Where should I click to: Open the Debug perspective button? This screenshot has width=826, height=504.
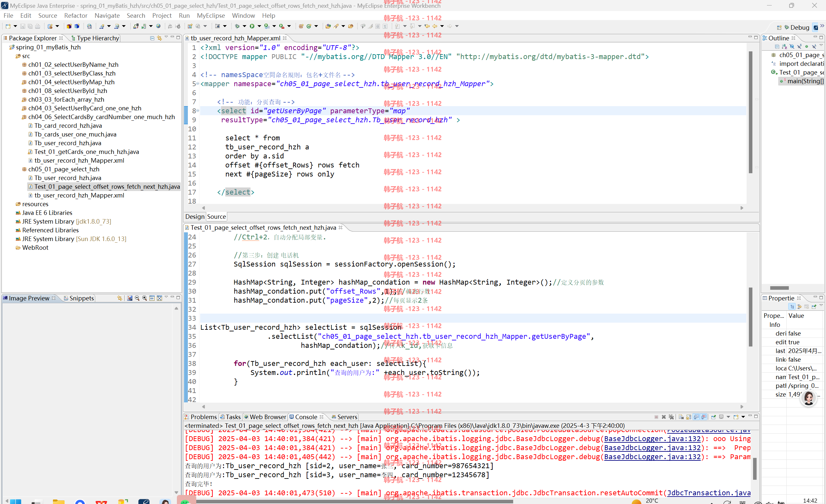pyautogui.click(x=797, y=27)
